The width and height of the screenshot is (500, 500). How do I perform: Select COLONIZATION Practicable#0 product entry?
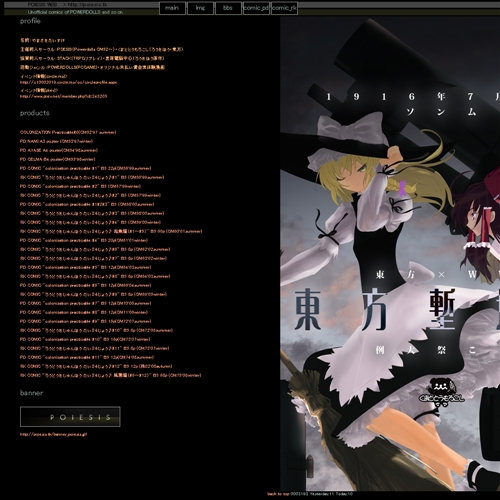(x=68, y=132)
